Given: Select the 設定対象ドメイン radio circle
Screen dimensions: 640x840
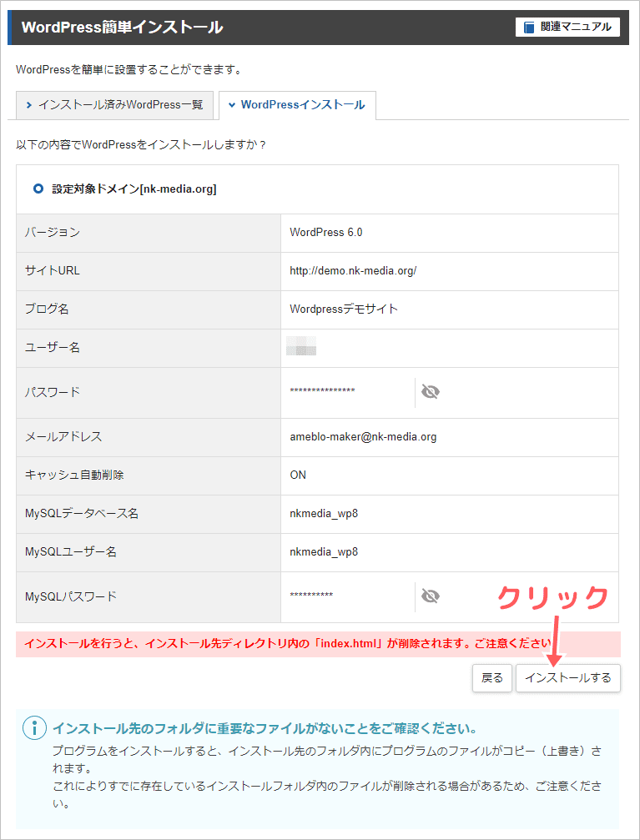Looking at the screenshot, I should [38, 189].
